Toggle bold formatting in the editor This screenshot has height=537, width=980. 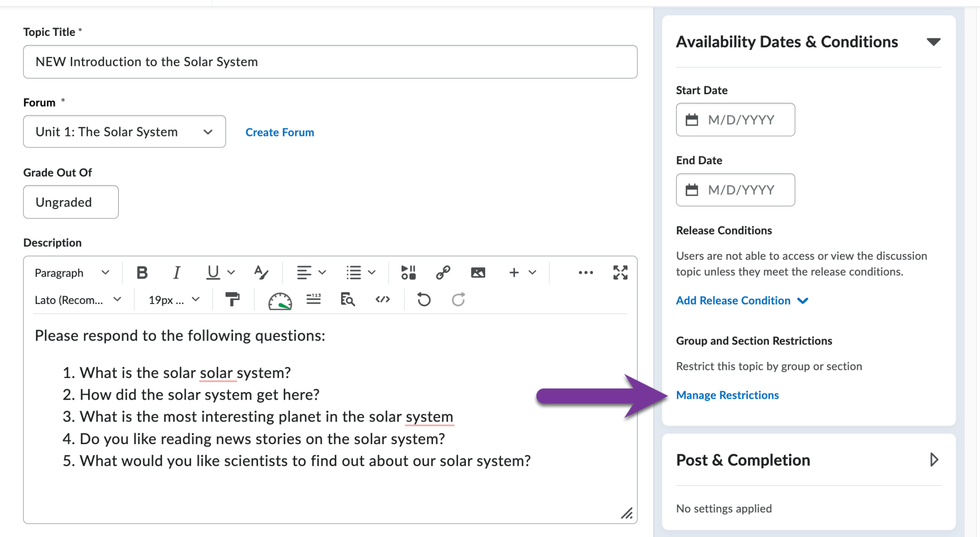(142, 272)
